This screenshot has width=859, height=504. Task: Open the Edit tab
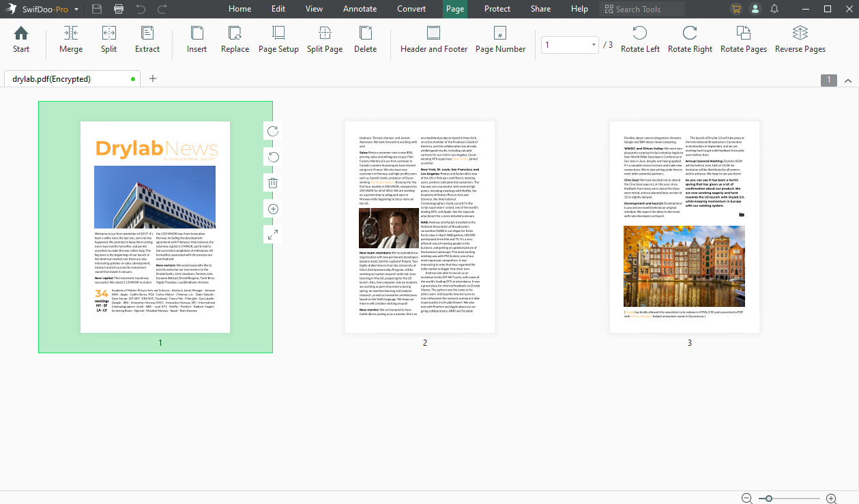278,9
